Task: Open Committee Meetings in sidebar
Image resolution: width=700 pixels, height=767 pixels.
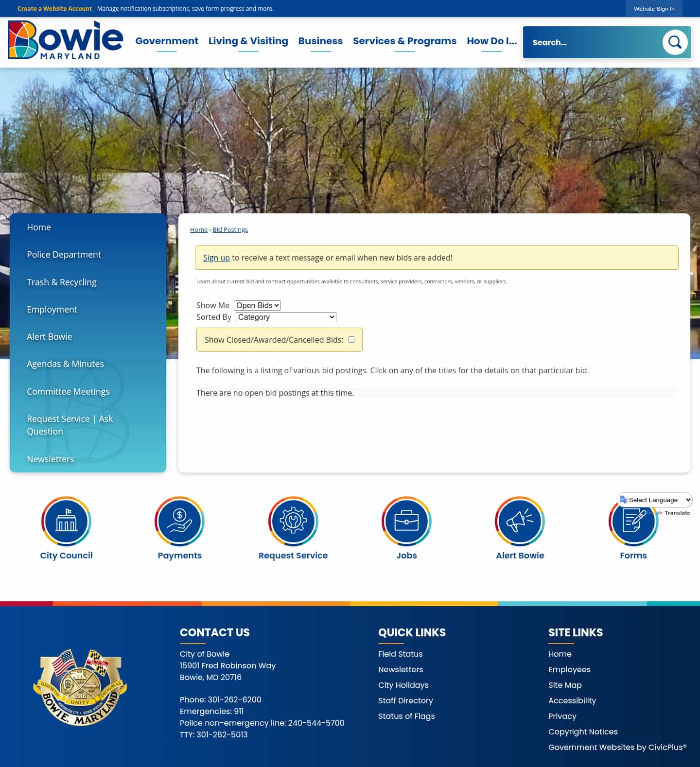Action: click(x=68, y=391)
